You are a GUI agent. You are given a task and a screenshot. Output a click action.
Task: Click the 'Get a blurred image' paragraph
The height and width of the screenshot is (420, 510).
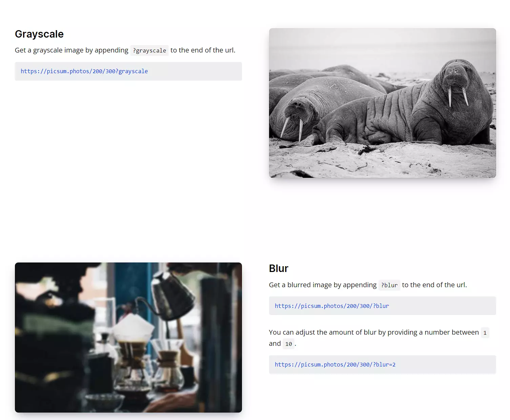(x=368, y=285)
